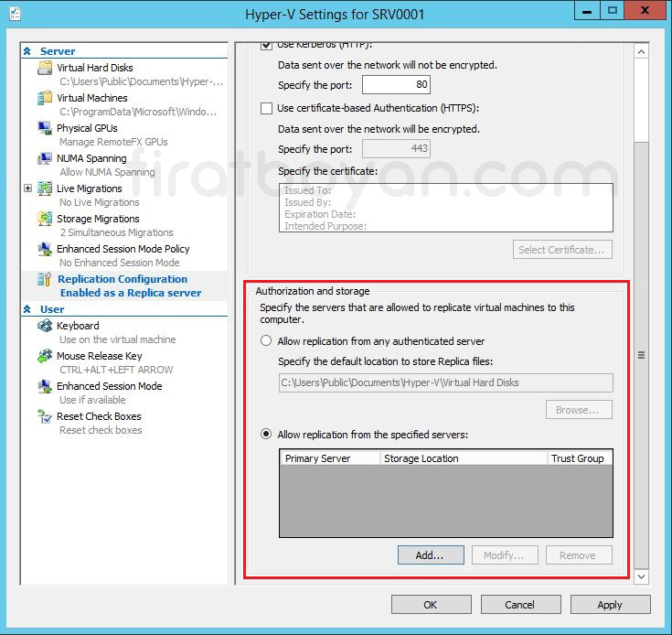The width and height of the screenshot is (672, 635).
Task: Open Physical GPUs settings
Action: (87, 128)
